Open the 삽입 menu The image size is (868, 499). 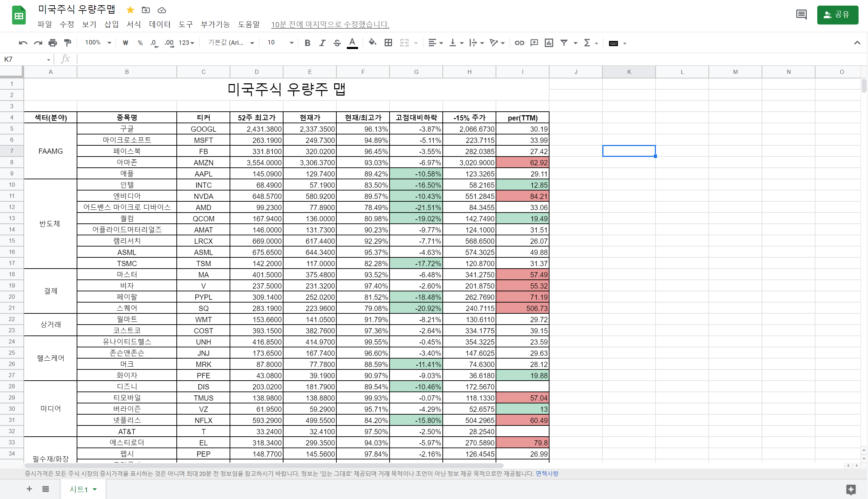point(112,24)
